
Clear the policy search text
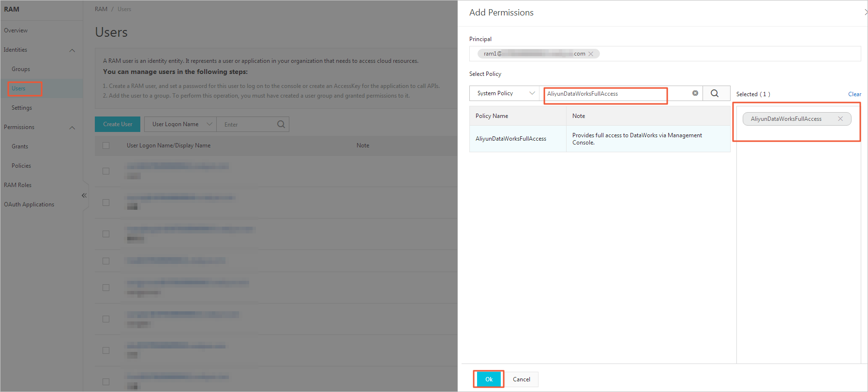point(695,93)
